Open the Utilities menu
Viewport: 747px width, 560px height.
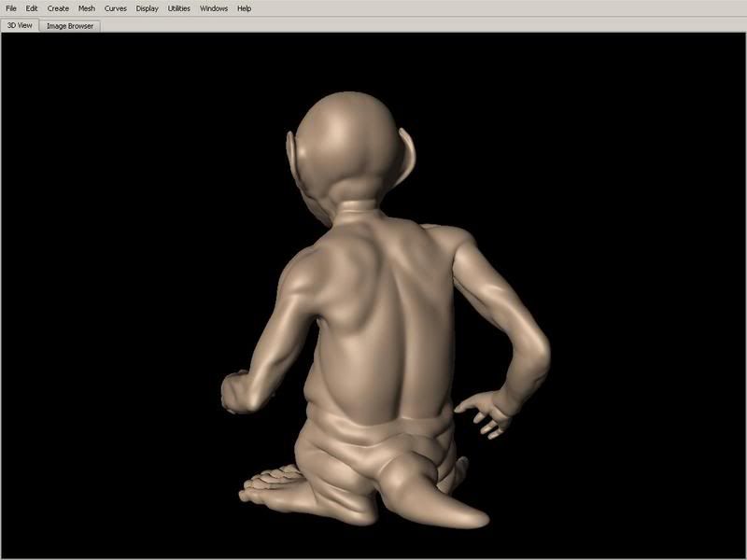pyautogui.click(x=179, y=8)
